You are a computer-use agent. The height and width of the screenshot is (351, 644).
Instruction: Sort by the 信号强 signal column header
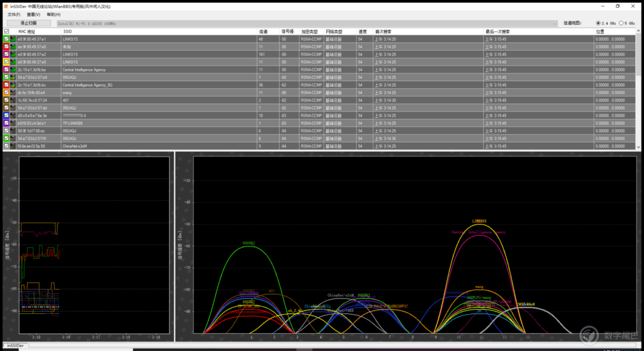point(289,32)
